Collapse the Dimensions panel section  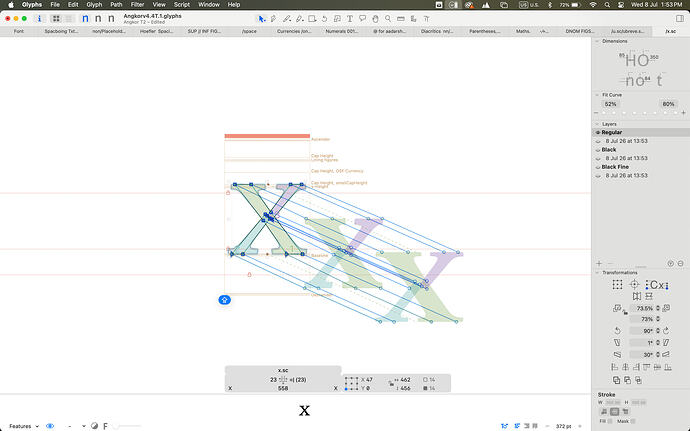pos(597,41)
